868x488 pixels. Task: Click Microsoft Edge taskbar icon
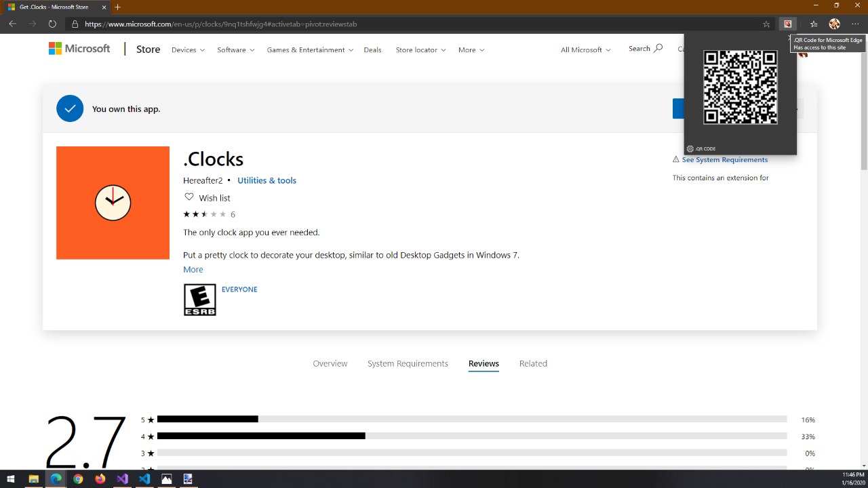point(56,479)
